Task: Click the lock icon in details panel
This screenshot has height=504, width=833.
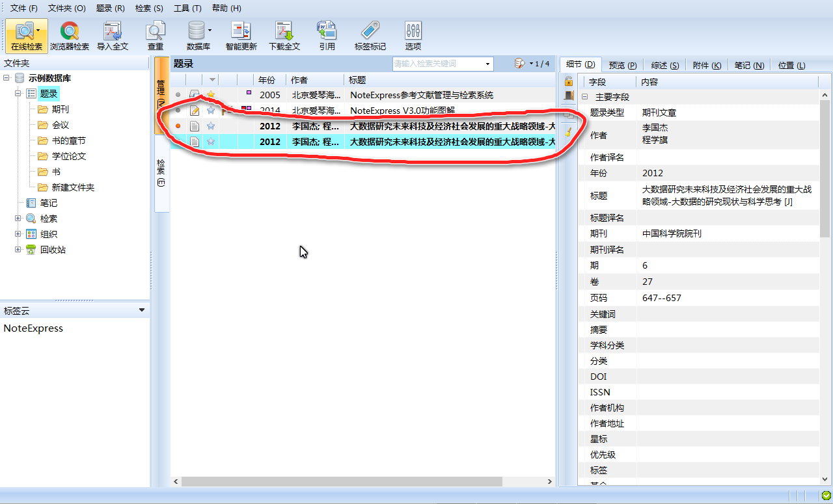Action: point(568,81)
